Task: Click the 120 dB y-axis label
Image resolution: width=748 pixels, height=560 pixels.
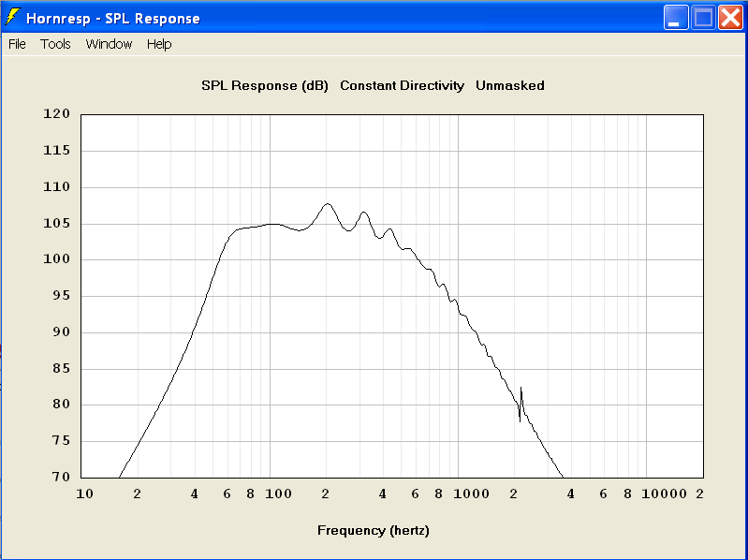Action: [57, 114]
